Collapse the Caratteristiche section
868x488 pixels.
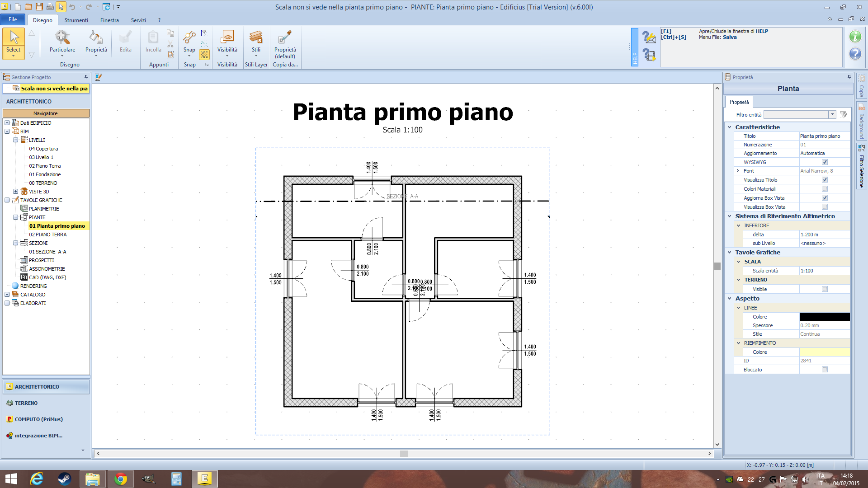pos(729,127)
